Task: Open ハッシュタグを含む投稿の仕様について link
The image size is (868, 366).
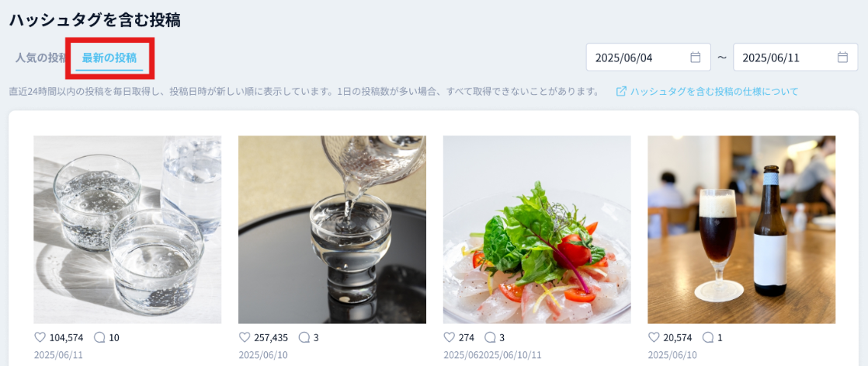Action: coord(714,92)
